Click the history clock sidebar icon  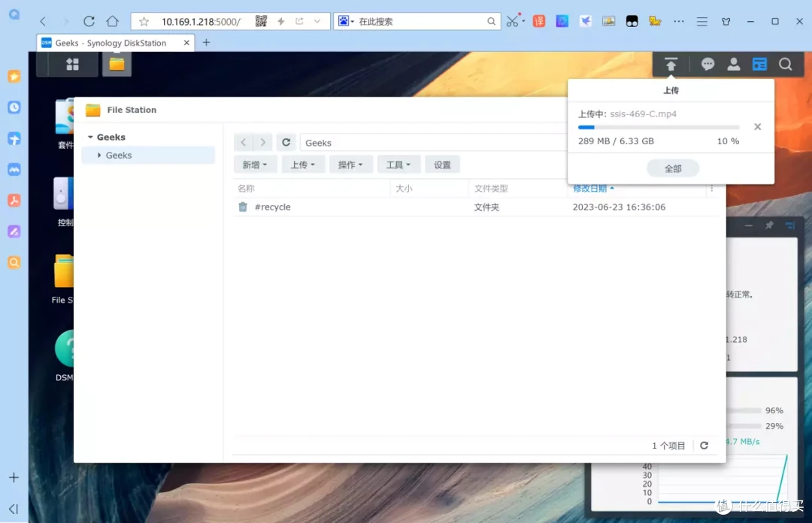point(14,107)
